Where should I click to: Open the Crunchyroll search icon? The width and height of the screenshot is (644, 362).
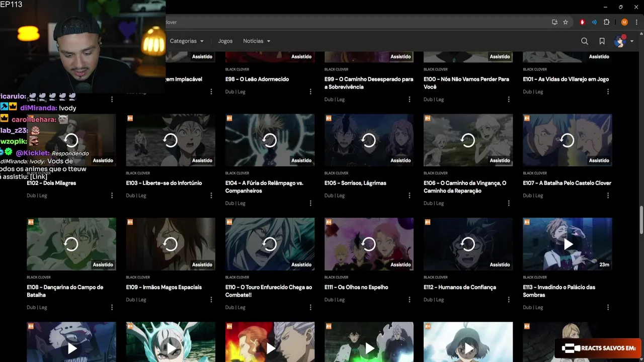585,41
